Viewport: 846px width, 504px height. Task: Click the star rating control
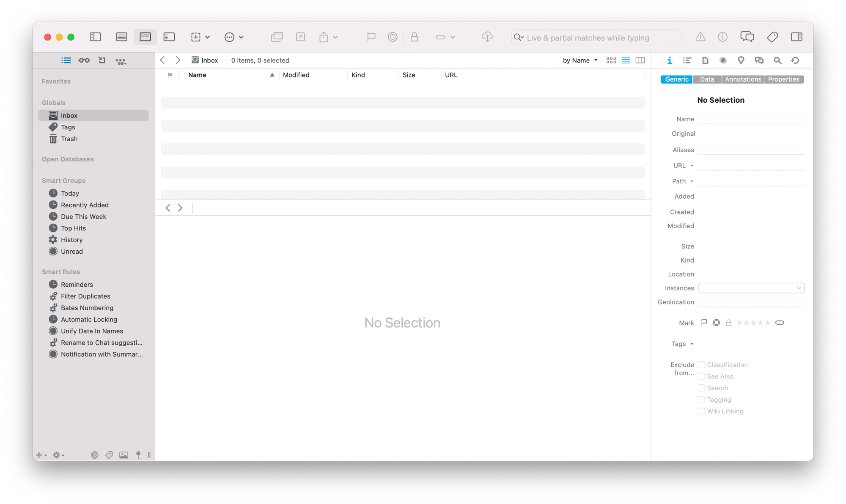(753, 323)
